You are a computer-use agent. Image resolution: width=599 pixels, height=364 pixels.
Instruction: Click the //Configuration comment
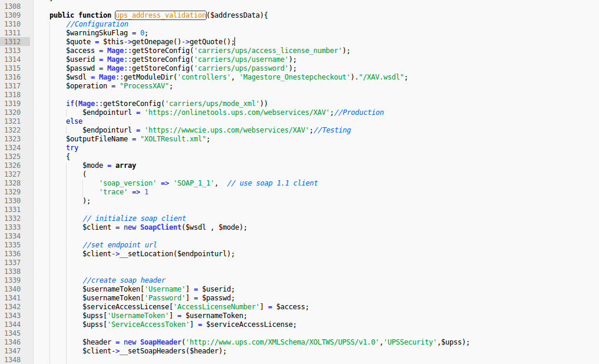97,24
